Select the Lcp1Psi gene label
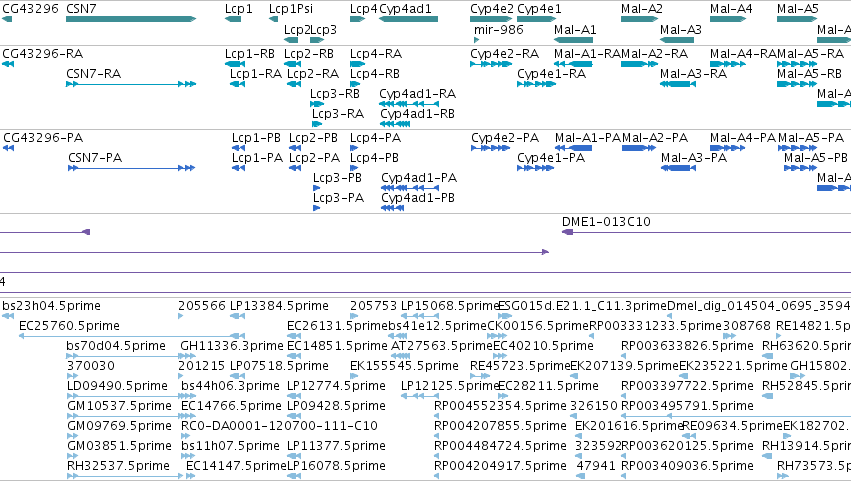851x481 pixels. click(x=291, y=9)
